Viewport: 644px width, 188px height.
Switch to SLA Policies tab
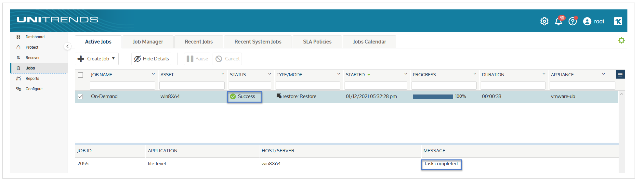[317, 42]
